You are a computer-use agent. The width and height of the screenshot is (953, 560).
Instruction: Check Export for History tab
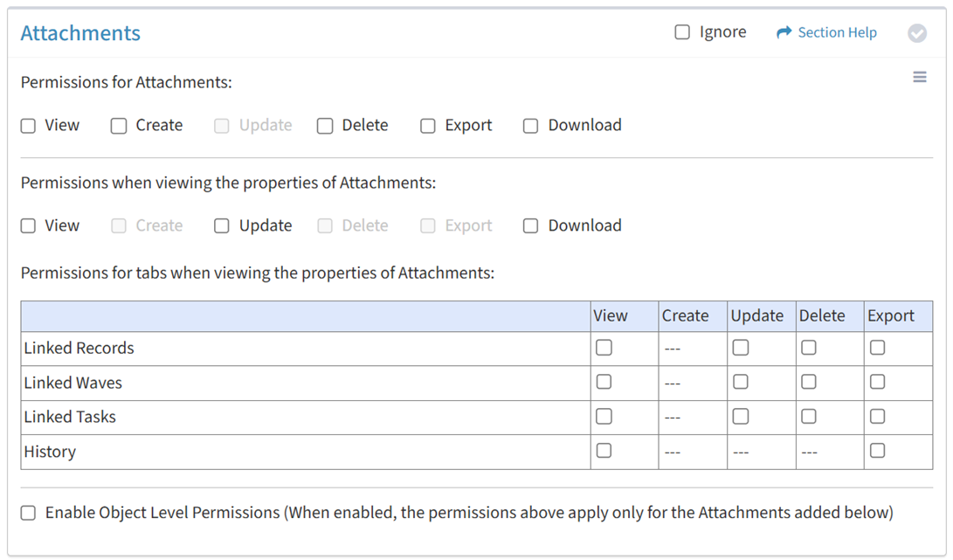coord(878,451)
